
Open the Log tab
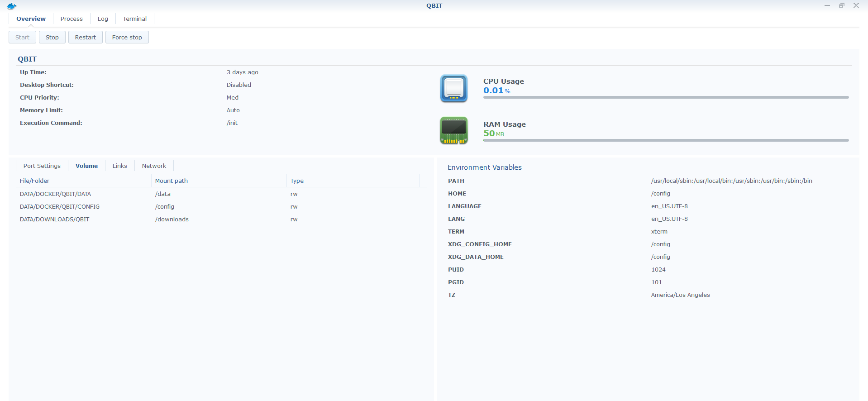click(103, 19)
